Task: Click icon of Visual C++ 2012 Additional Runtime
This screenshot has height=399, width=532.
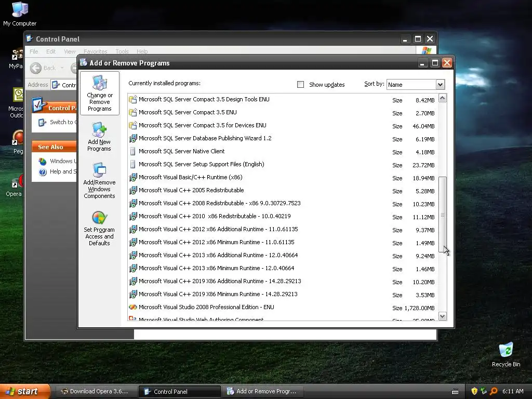Action: coord(133,229)
